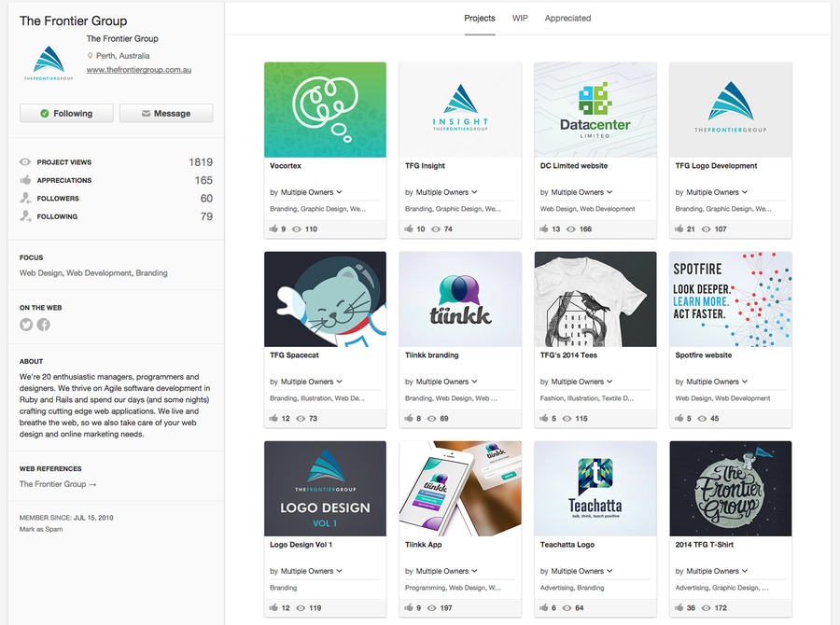Image resolution: width=840 pixels, height=625 pixels.
Task: Click views eye icon on 2014 TFG T-Shirt
Action: (x=707, y=608)
